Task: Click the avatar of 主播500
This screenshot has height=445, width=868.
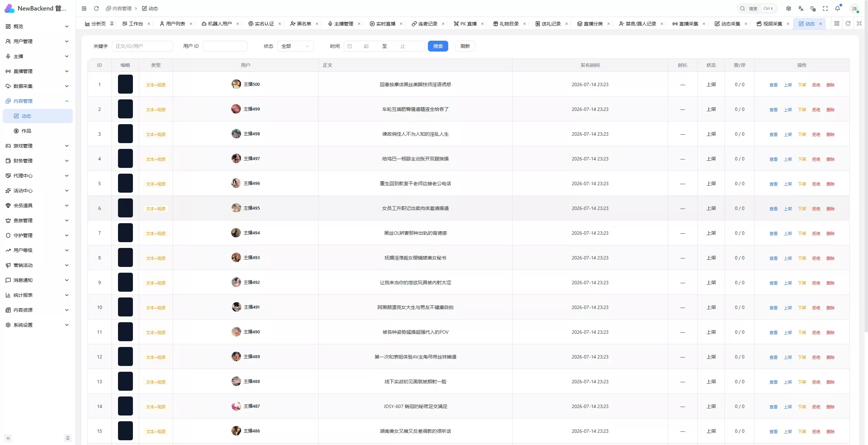Action: (x=236, y=84)
